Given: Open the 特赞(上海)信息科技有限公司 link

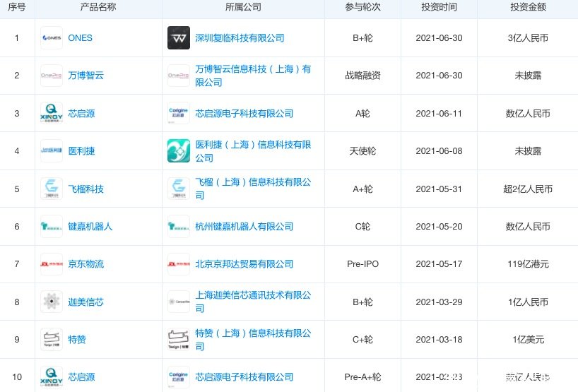Looking at the screenshot, I should coord(253,340).
